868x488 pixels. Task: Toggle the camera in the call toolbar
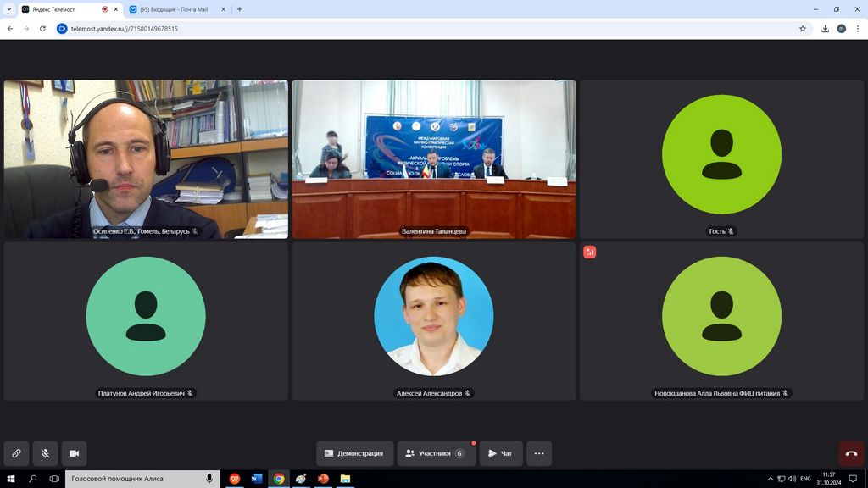coord(74,453)
